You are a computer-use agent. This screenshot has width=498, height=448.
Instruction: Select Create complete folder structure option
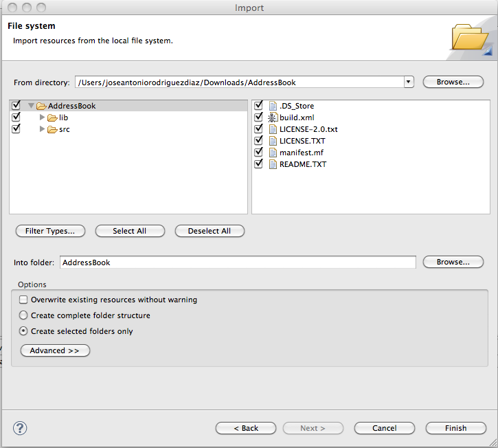coord(23,315)
